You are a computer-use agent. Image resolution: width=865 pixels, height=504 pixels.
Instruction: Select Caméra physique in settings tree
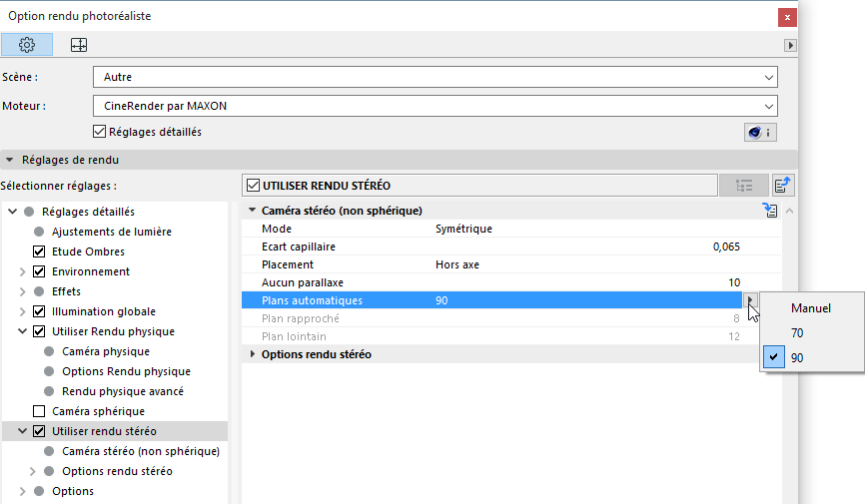point(106,351)
